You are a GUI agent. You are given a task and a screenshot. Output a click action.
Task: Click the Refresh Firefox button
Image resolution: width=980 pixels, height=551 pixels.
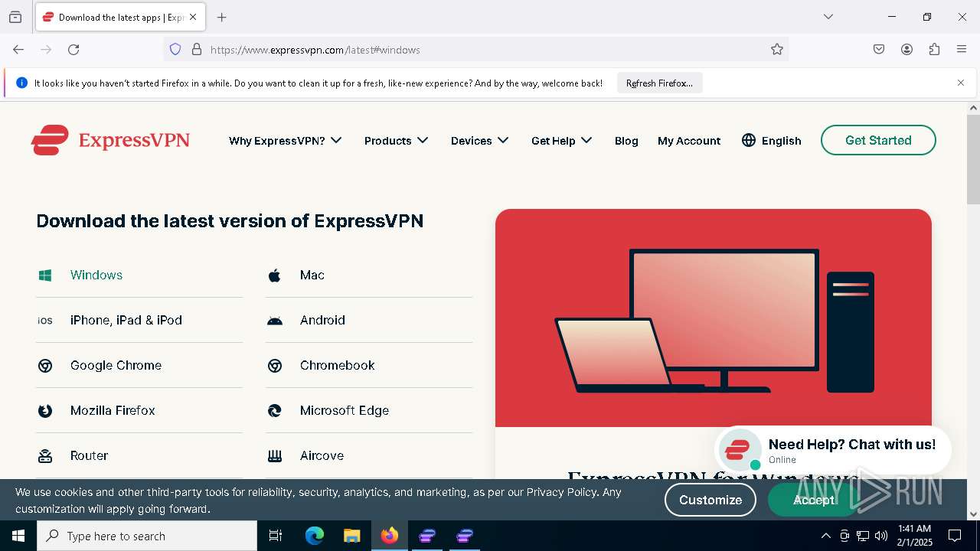tap(659, 83)
